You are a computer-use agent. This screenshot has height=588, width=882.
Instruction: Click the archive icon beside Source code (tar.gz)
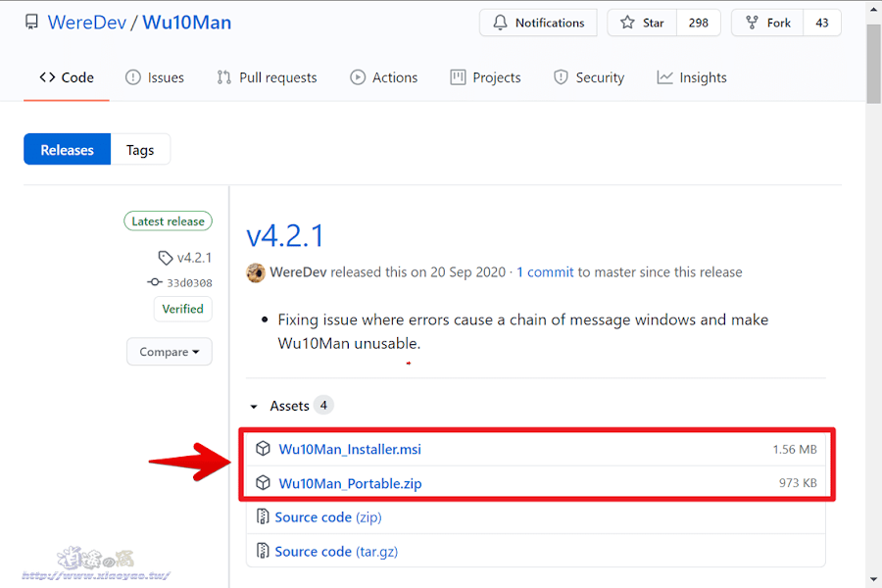pyautogui.click(x=262, y=551)
